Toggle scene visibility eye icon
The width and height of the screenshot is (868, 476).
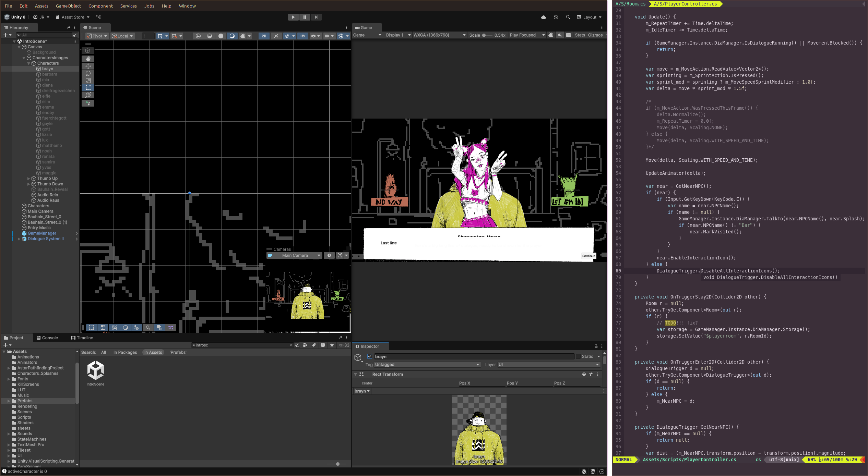[x=302, y=36]
